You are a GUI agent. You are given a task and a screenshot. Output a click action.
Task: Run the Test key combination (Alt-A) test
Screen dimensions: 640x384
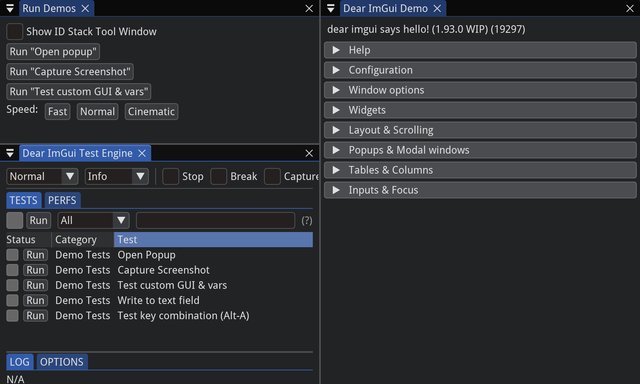(x=36, y=315)
